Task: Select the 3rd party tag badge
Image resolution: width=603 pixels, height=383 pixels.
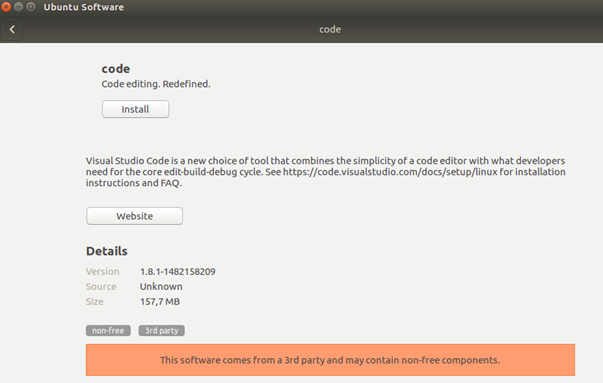Action: pyautogui.click(x=162, y=331)
